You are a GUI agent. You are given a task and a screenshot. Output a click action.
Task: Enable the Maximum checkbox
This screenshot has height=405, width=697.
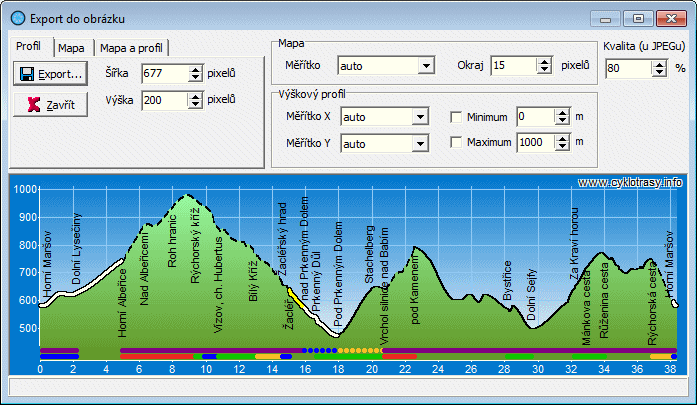click(x=456, y=142)
